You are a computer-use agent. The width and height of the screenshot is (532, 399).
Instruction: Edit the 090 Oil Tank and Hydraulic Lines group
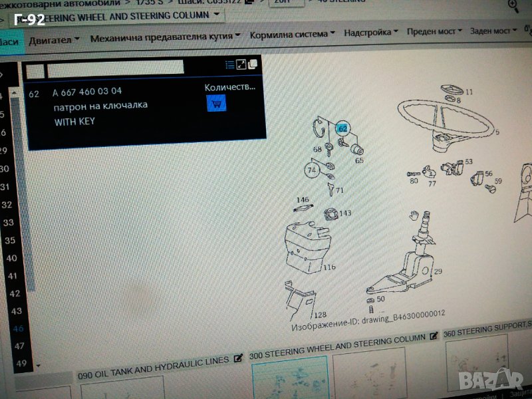point(238,359)
